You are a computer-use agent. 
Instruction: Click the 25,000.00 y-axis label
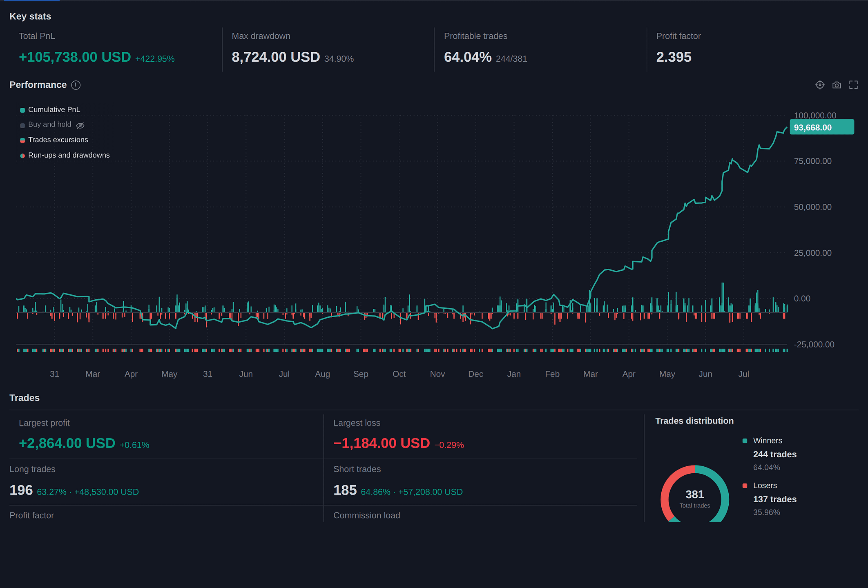813,253
